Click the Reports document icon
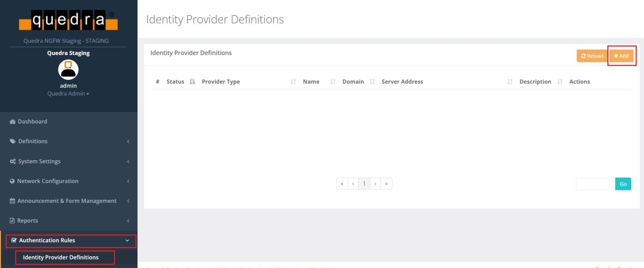The height and width of the screenshot is (268, 644). coord(12,221)
